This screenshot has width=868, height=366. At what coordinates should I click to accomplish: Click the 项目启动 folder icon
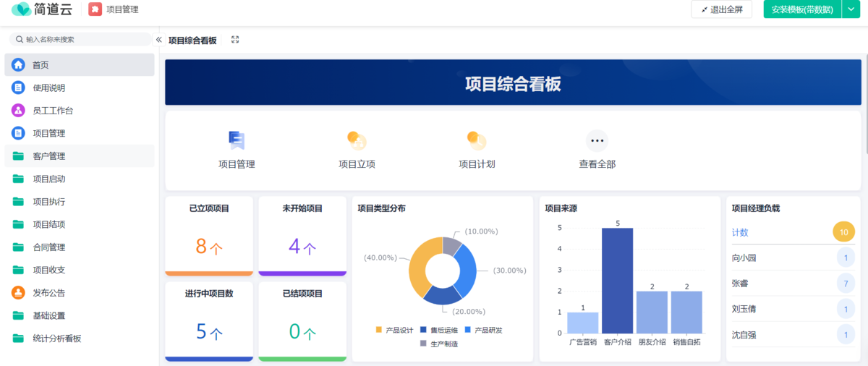19,179
